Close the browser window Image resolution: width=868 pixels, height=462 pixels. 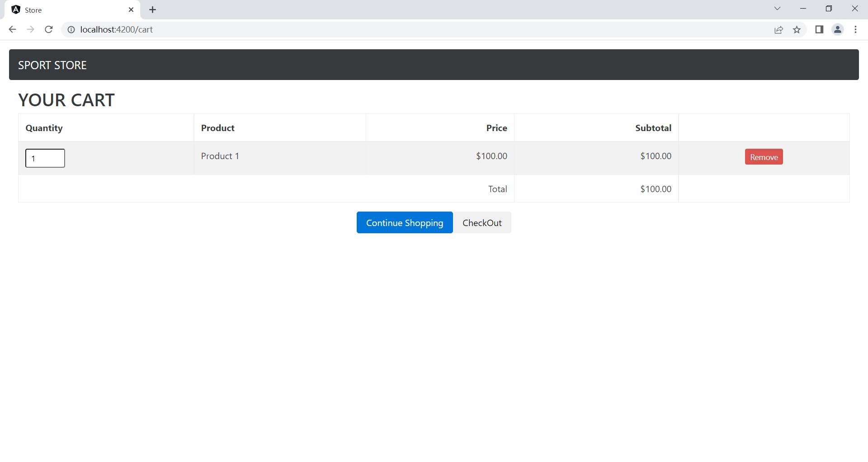tap(854, 9)
